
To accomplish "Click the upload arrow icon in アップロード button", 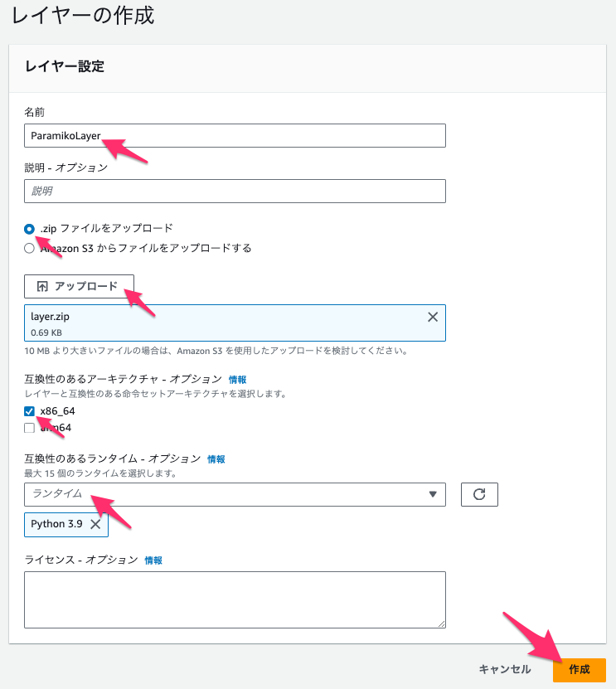I will click(x=42, y=287).
